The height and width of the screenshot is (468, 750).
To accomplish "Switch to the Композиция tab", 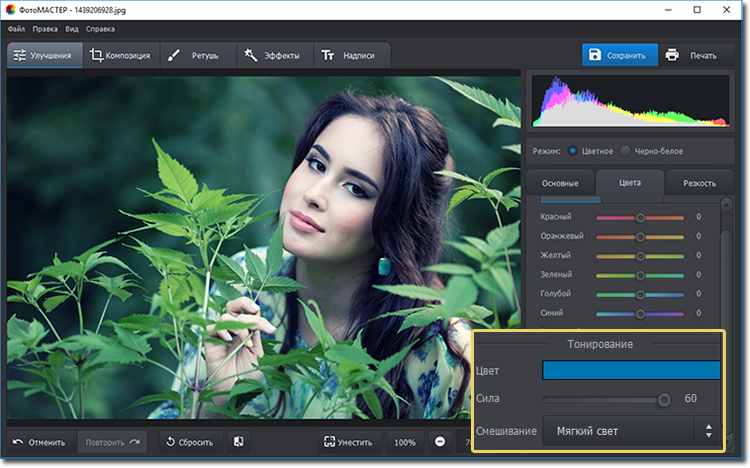I will (x=120, y=55).
